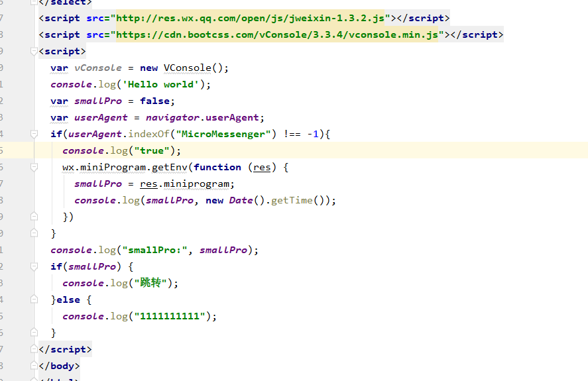Collapse the if(smallPro) block fold marker

(x=34, y=266)
